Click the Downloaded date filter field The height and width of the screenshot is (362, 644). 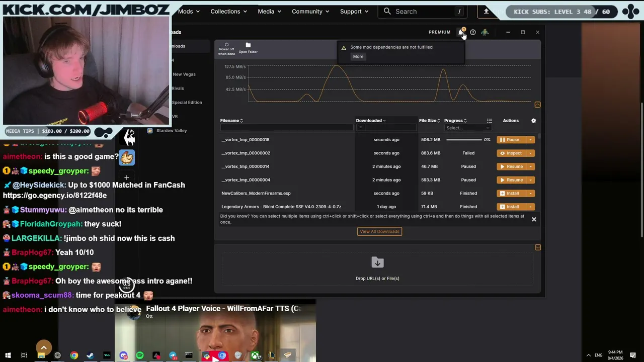(390, 128)
